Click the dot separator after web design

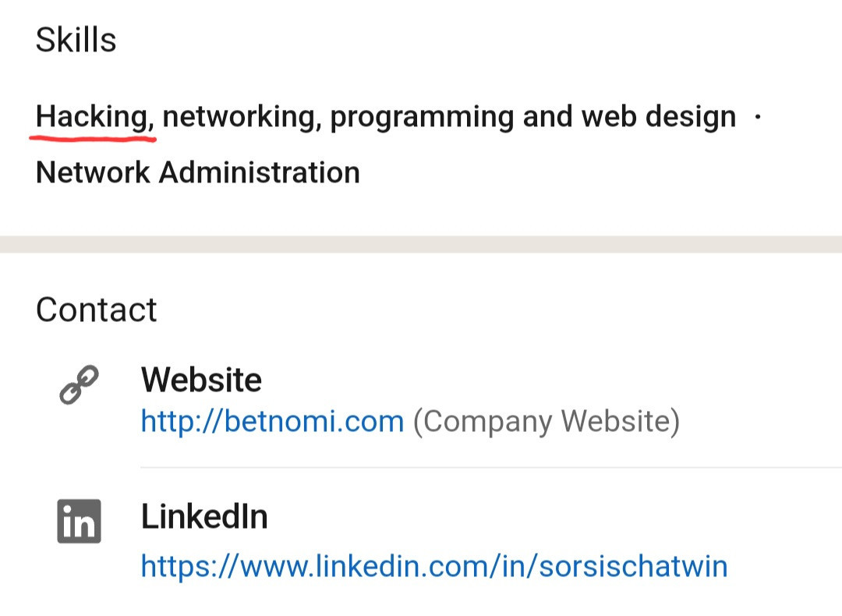click(758, 116)
